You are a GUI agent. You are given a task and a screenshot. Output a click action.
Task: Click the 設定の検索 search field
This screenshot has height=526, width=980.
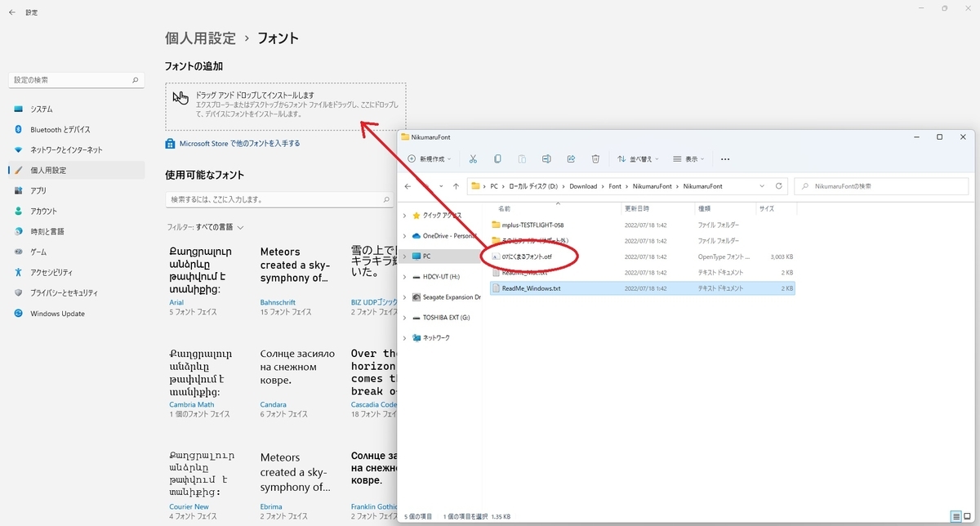click(78, 80)
